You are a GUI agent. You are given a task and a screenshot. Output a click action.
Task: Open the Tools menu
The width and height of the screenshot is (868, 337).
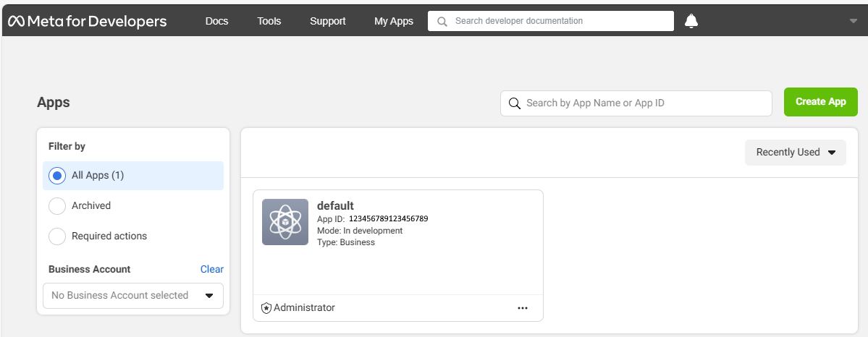(269, 21)
